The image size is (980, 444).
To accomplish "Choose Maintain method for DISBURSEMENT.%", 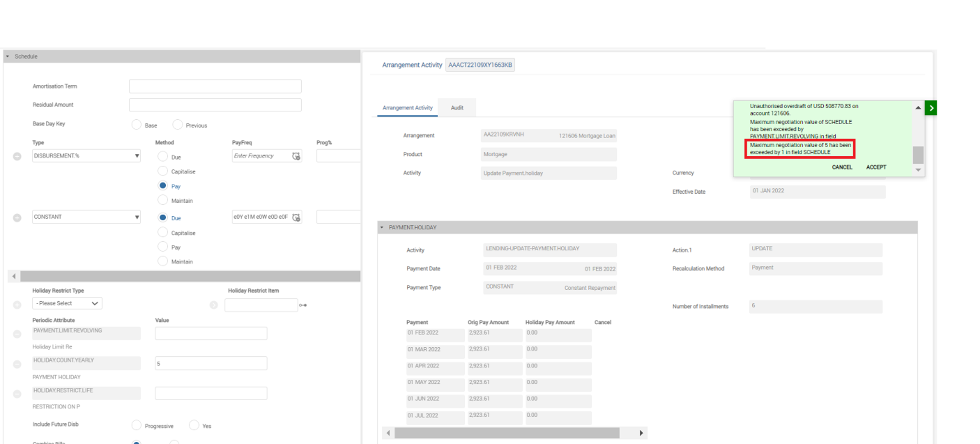I will point(163,200).
